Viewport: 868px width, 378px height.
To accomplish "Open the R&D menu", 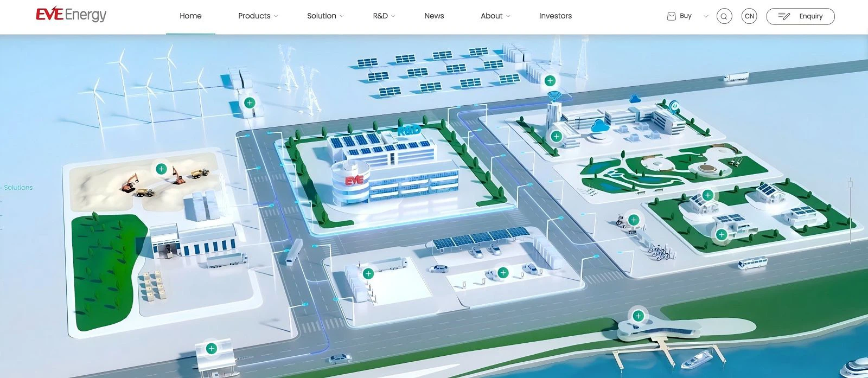I will [380, 16].
